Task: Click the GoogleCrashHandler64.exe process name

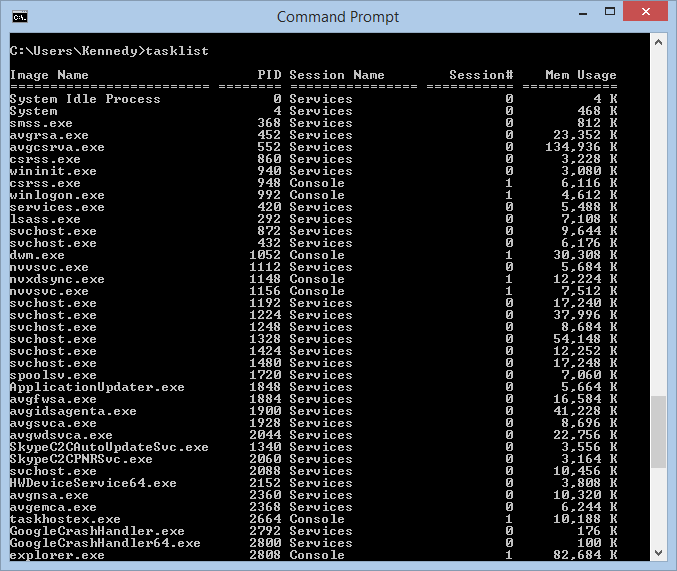Action: click(105, 543)
